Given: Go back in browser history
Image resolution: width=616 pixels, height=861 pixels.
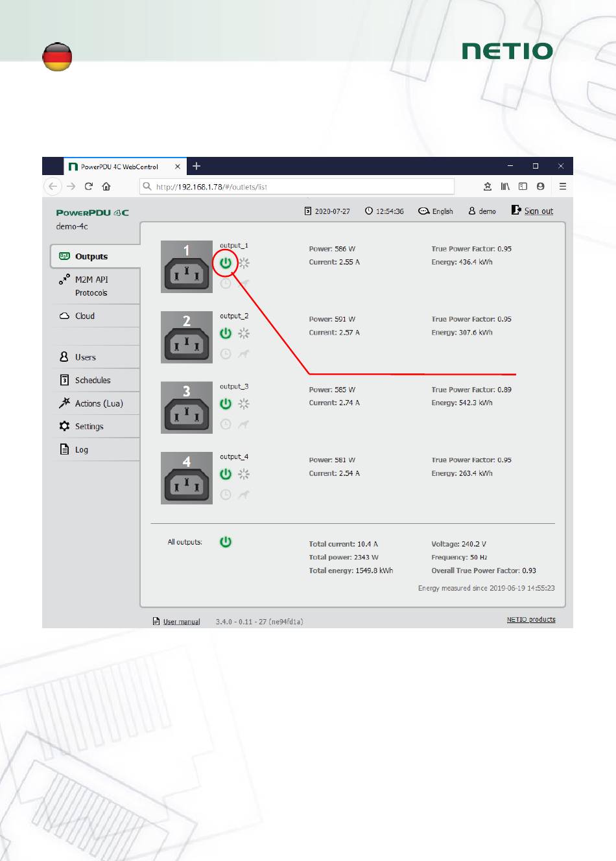Looking at the screenshot, I should click(x=53, y=187).
